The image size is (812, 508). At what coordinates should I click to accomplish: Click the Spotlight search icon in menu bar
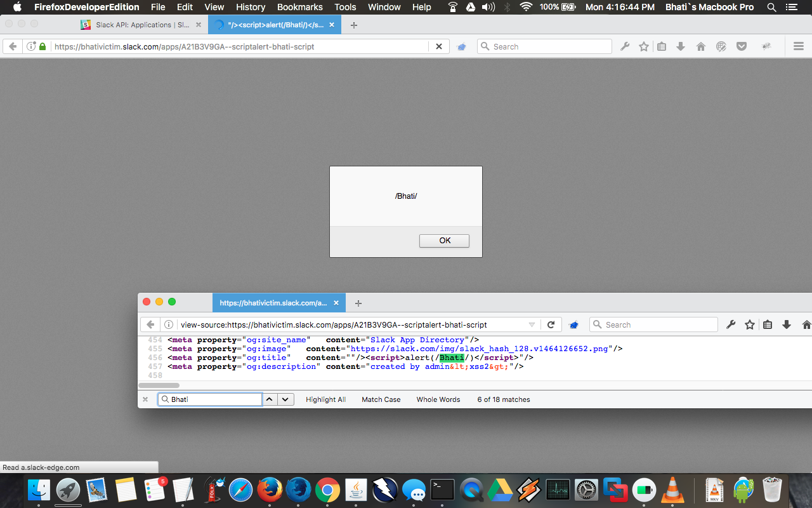[771, 7]
